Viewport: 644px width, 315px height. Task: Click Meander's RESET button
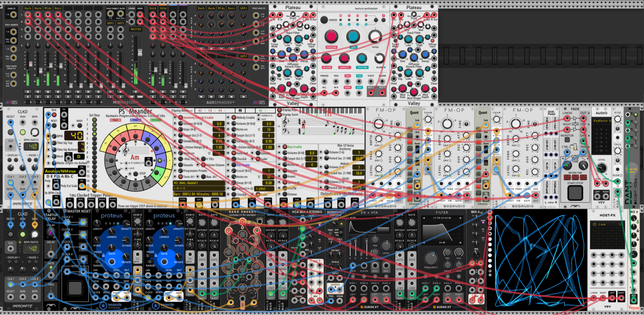(x=54, y=125)
